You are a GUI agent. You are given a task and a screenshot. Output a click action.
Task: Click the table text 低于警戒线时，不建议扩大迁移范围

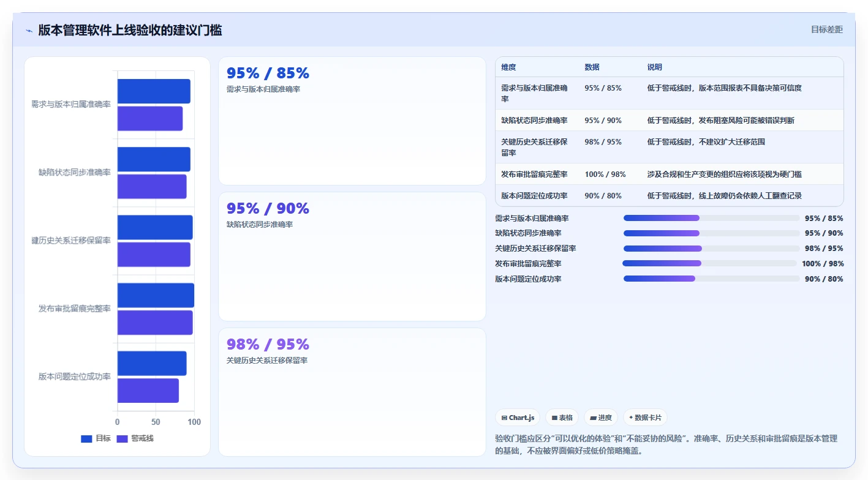click(706, 142)
